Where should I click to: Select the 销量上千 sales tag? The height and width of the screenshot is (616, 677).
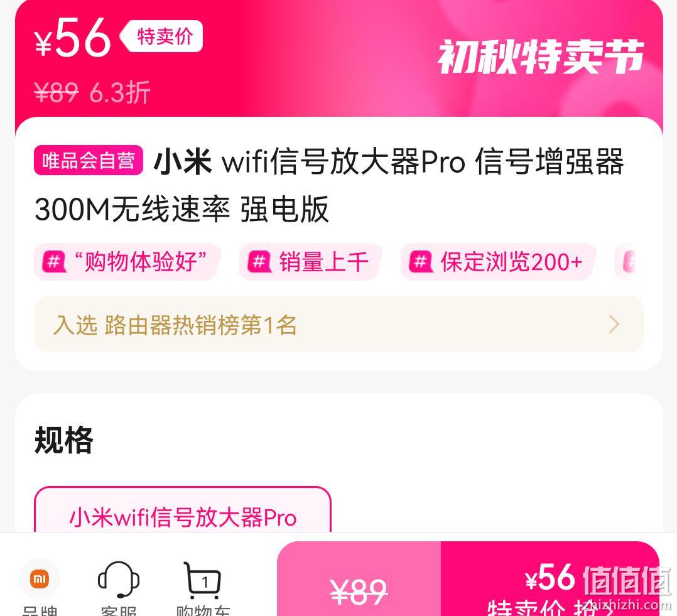coord(310,262)
